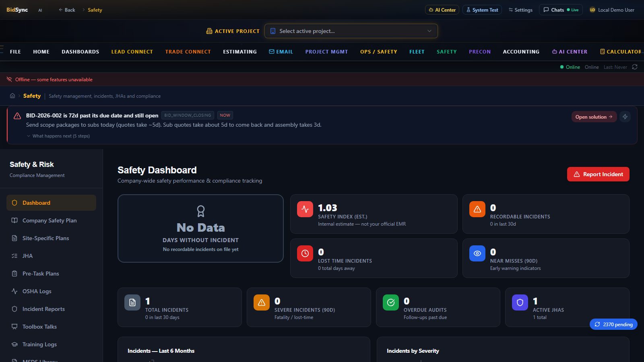Click the ACCOUNTING menu item
Screen dimensions: 644x362
pyautogui.click(x=521, y=51)
